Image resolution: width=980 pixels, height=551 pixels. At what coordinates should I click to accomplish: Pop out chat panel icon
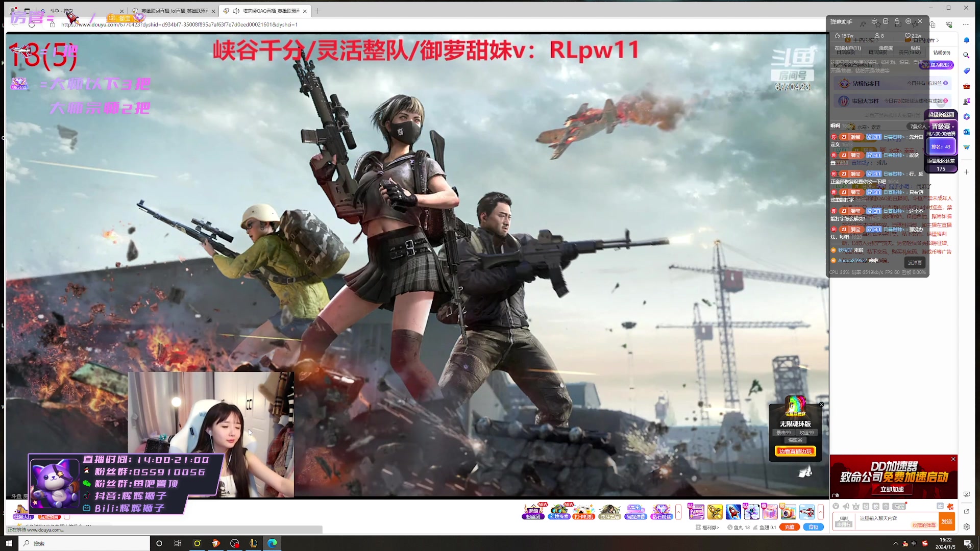pyautogui.click(x=967, y=511)
